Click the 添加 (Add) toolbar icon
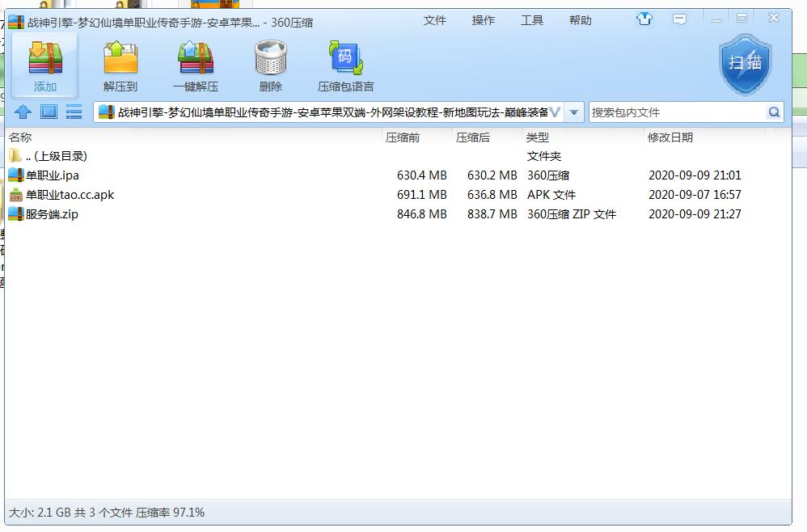This screenshot has width=807, height=532. pos(45,65)
